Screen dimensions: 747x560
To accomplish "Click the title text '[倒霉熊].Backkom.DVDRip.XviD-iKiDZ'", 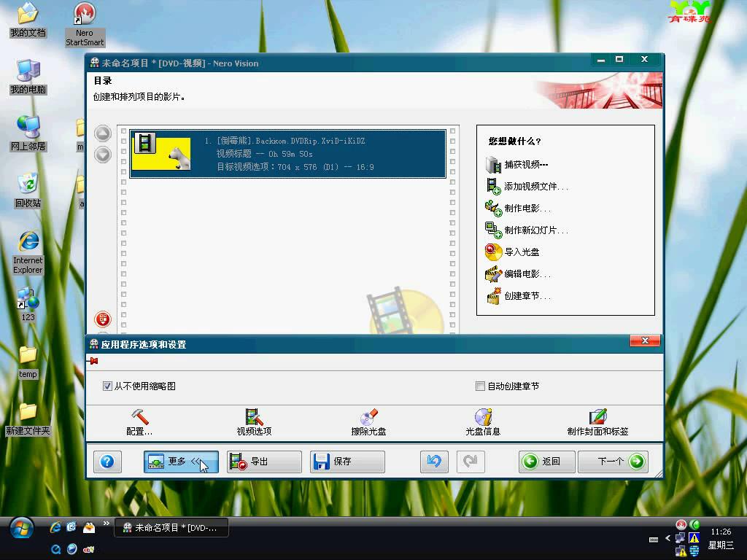I will pos(291,141).
